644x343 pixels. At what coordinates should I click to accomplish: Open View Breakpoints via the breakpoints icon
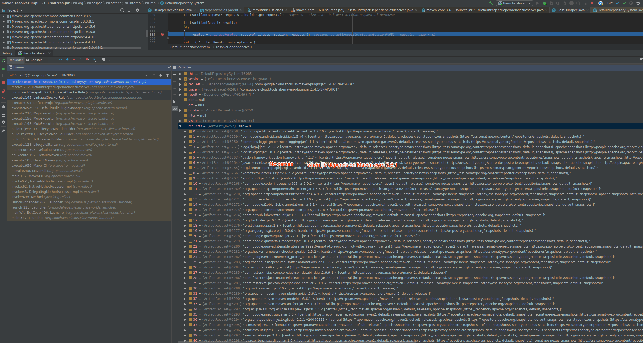tap(3, 91)
